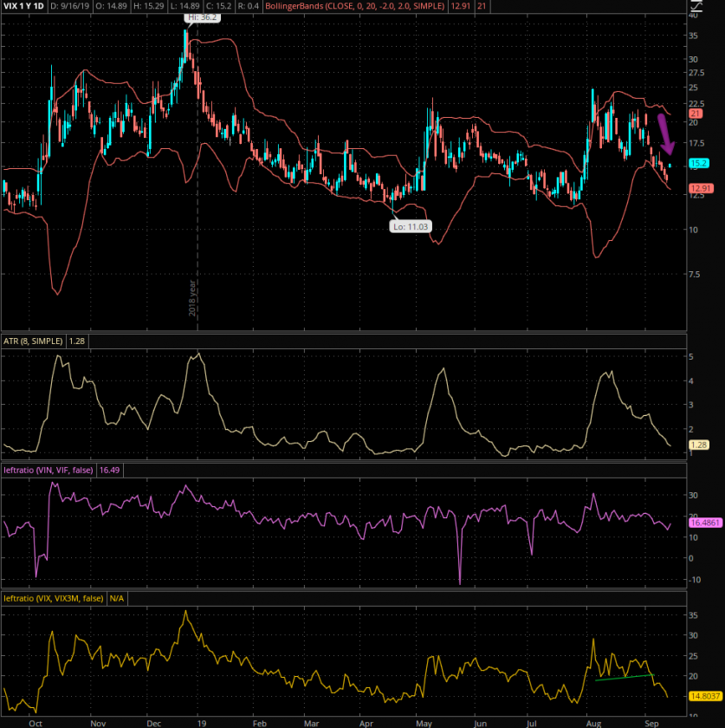Click the red 21 upper band tag

pyautogui.click(x=695, y=114)
